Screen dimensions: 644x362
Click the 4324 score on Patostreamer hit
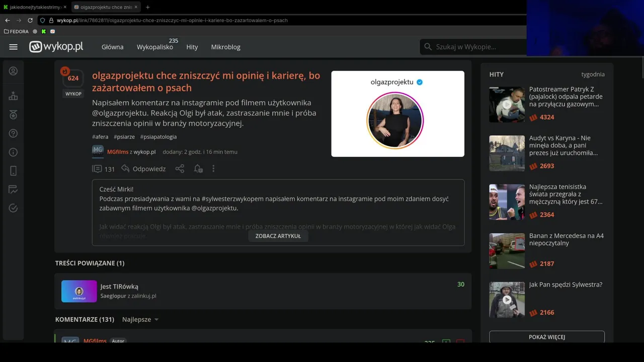pos(547,117)
